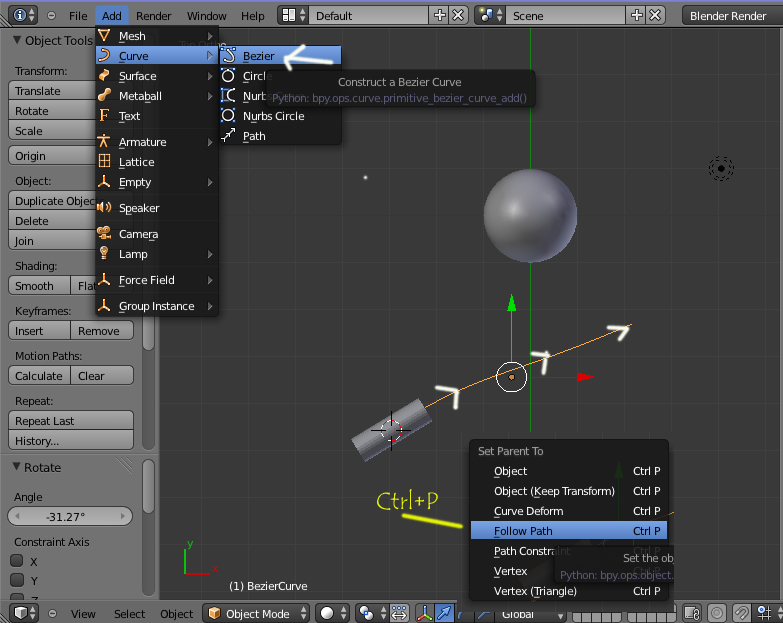Enable the Y constraint axis checkbox
Screen dimensions: 783x623
tap(17, 580)
